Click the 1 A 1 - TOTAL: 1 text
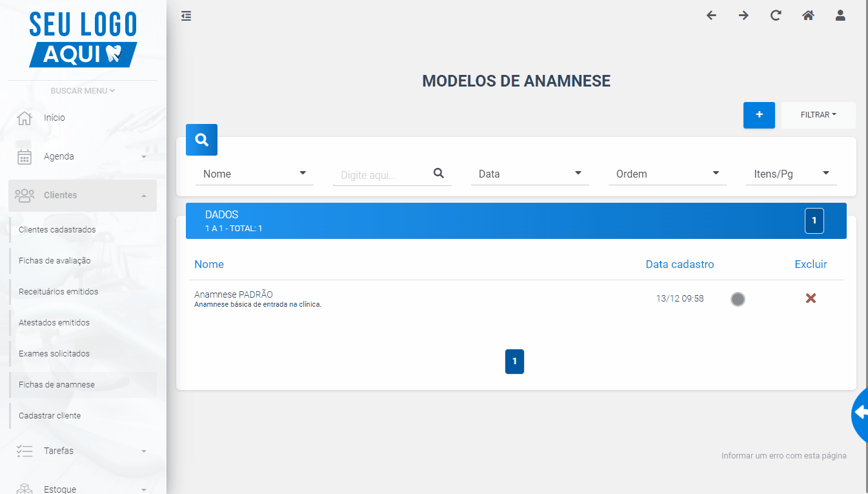 (234, 229)
